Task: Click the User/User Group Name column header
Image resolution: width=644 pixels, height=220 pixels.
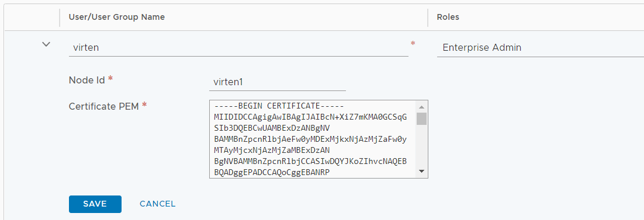Action: click(x=117, y=18)
